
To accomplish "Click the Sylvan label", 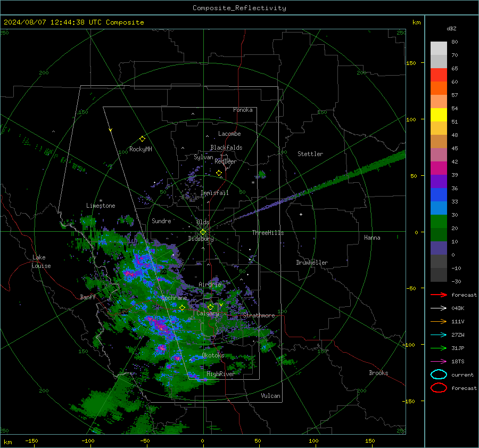I will (203, 157).
